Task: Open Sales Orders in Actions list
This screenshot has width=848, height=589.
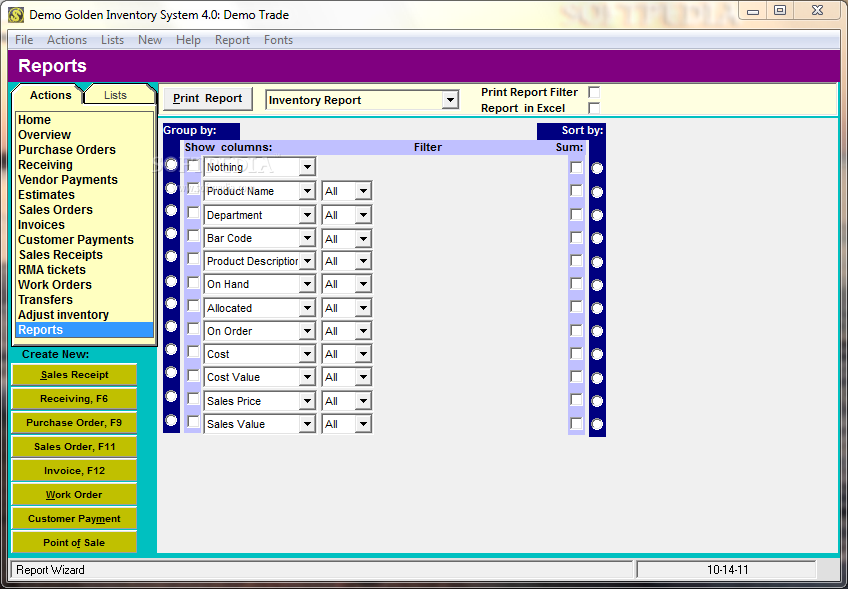Action: 84,210
